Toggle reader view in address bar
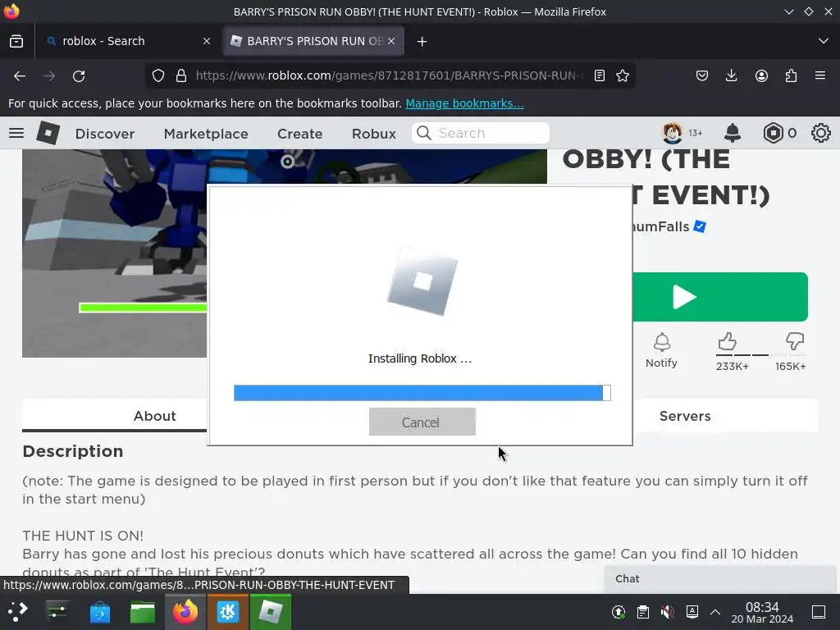This screenshot has height=630, width=840. tap(600, 75)
